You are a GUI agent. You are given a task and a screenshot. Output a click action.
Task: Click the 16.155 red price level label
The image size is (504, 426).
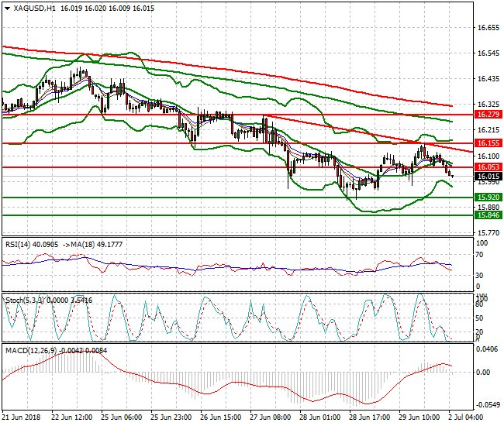(x=488, y=143)
